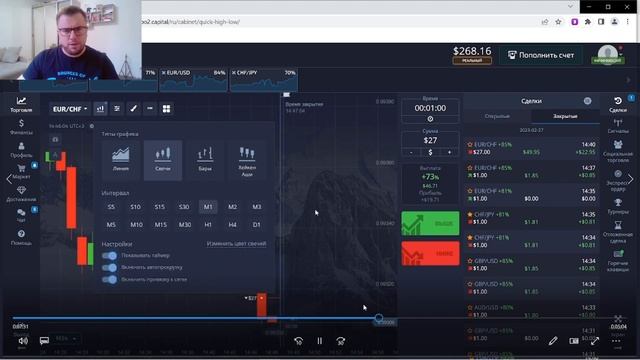Select the Хейкен Аши chart type
The height and width of the screenshot is (360, 640).
(x=247, y=160)
